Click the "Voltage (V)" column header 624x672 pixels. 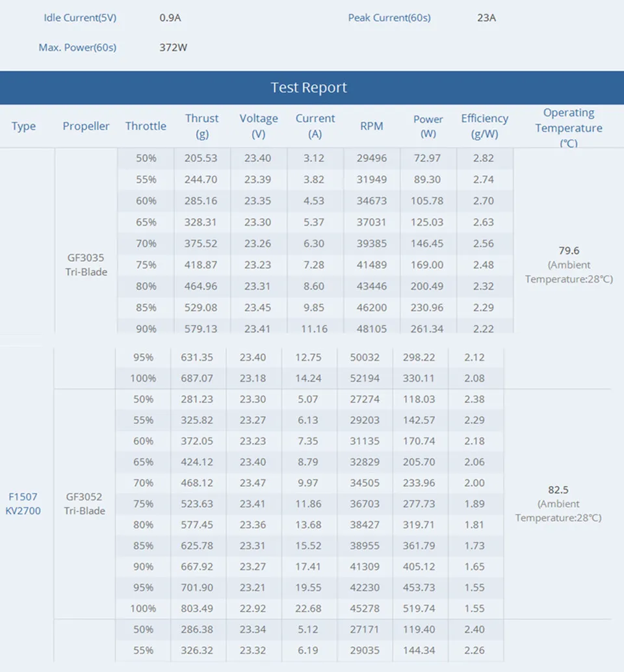[259, 126]
